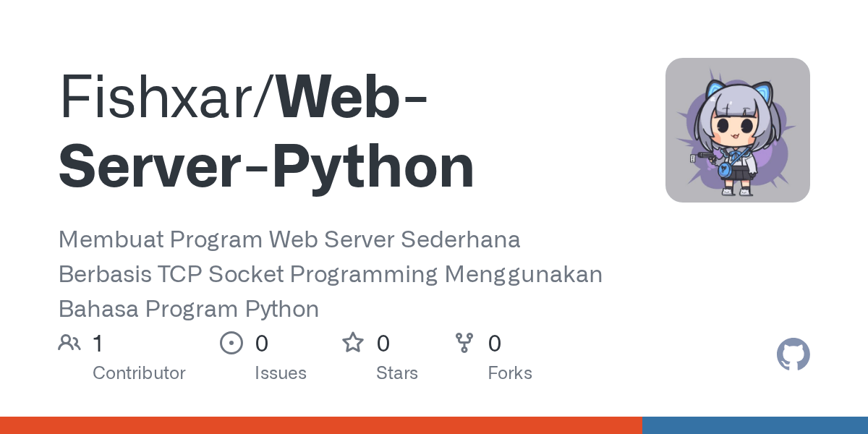The image size is (868, 434).
Task: Click the Stars label
Action: [397, 373]
